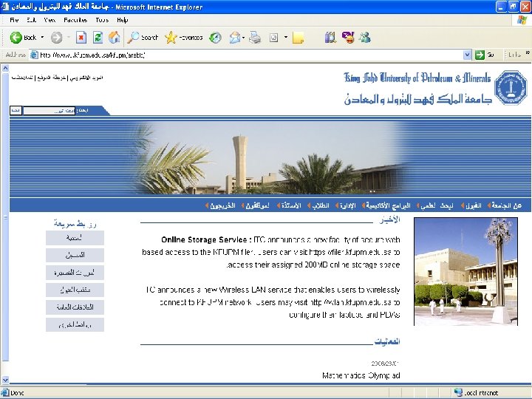Open the Edit menu
This screenshot has width=532, height=399.
coord(32,20)
